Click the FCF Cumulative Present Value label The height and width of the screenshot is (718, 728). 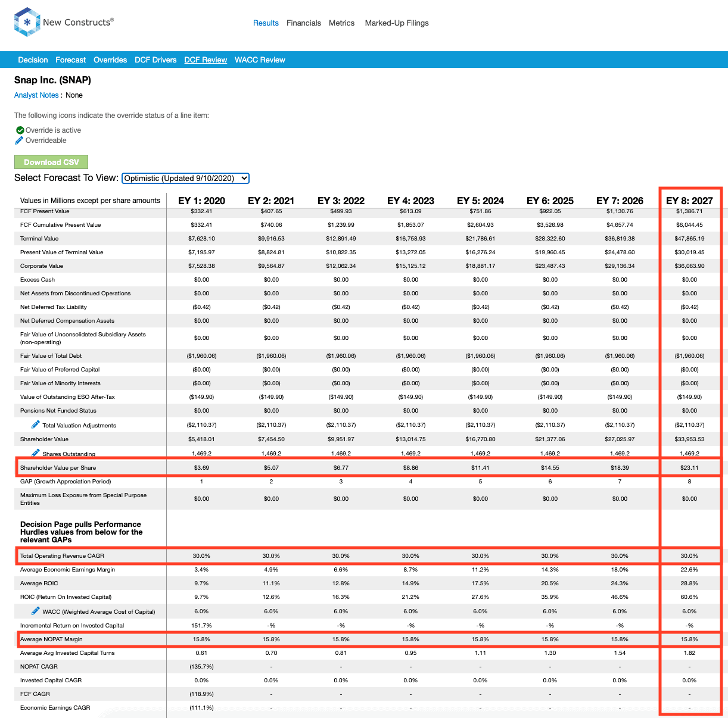pyautogui.click(x=61, y=225)
